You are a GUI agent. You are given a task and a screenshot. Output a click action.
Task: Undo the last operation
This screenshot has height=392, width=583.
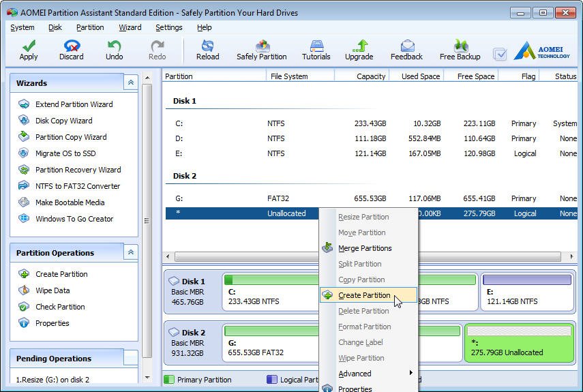pyautogui.click(x=114, y=50)
